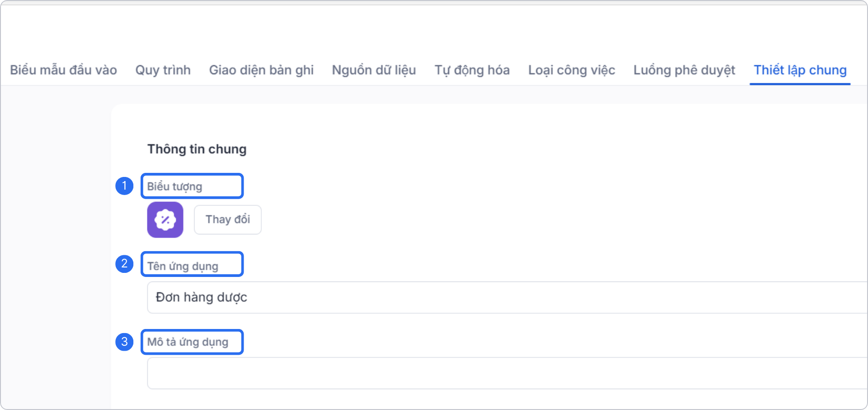Click the empty app description field

507,373
